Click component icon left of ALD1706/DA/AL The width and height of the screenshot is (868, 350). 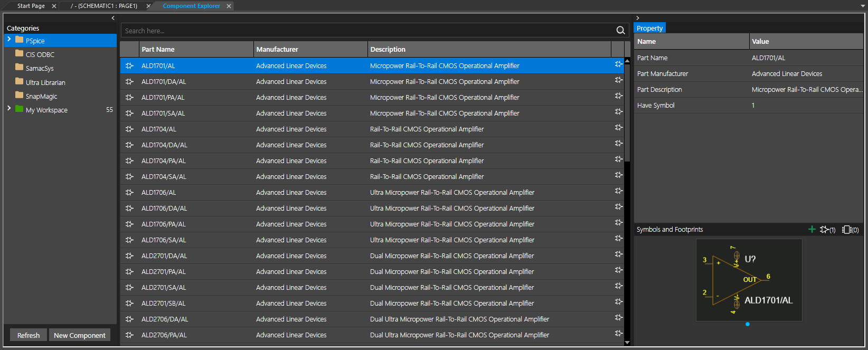click(x=129, y=209)
